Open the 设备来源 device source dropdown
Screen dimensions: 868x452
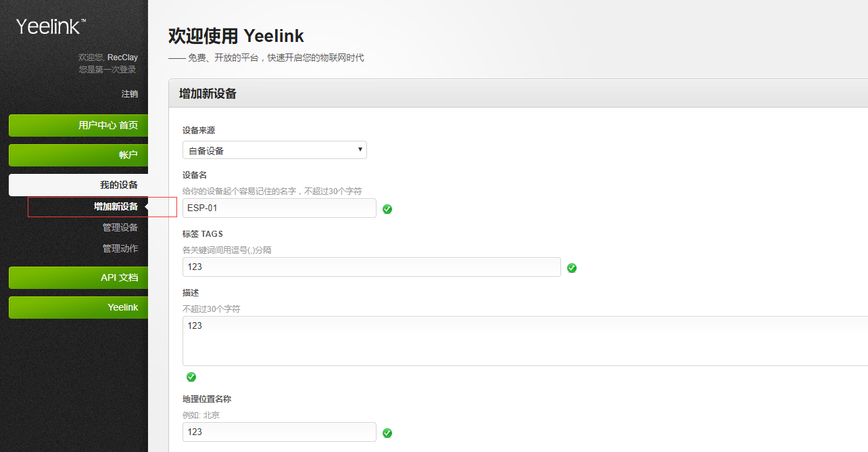(274, 150)
